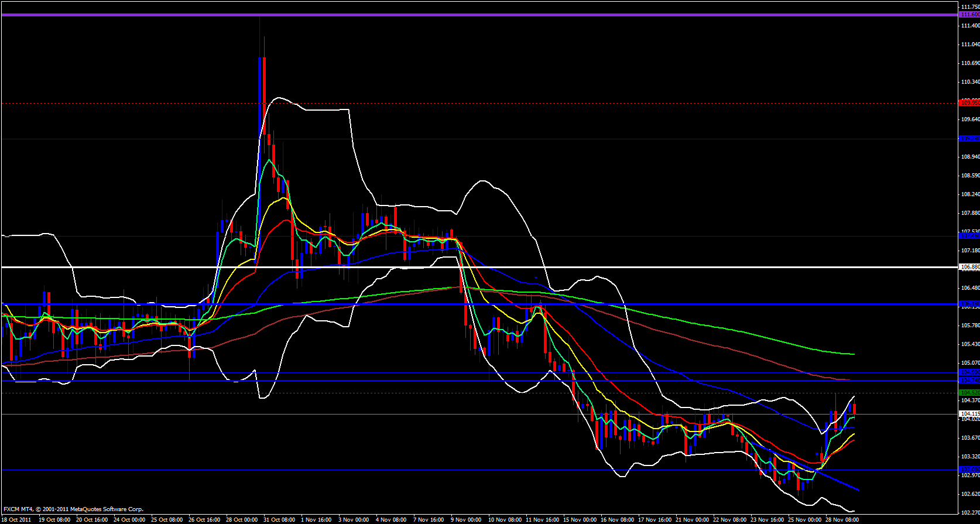The width and height of the screenshot is (980, 524).
Task: Select the 15 Nov 00:00 time marker
Action: [580, 520]
